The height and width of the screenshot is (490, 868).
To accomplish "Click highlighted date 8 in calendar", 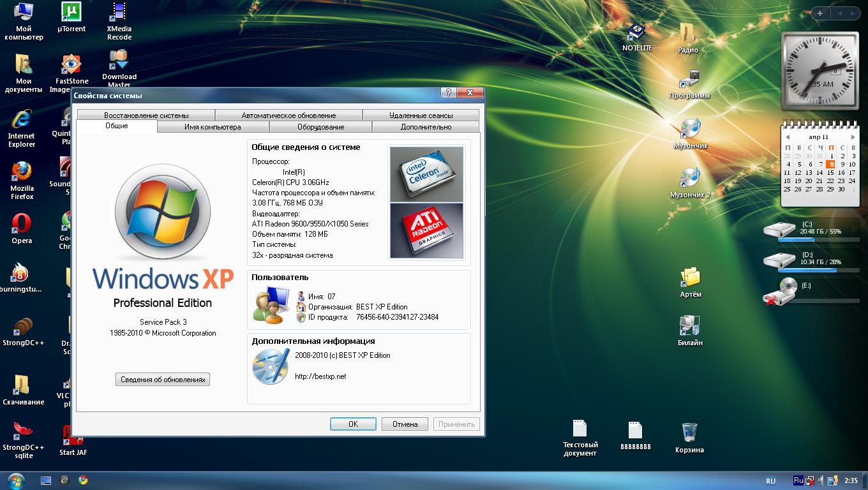I will [832, 164].
